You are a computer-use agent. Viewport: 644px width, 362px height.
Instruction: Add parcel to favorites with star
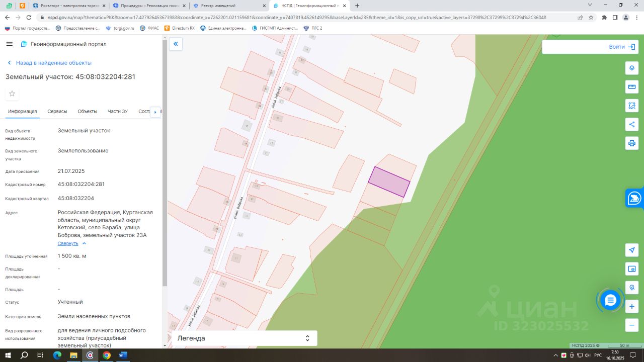tap(12, 94)
